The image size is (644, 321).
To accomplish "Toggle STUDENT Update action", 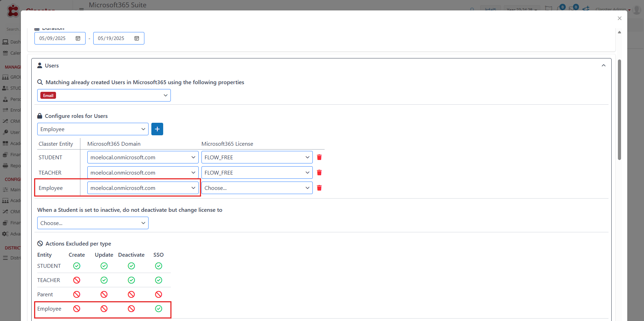I will (x=104, y=266).
